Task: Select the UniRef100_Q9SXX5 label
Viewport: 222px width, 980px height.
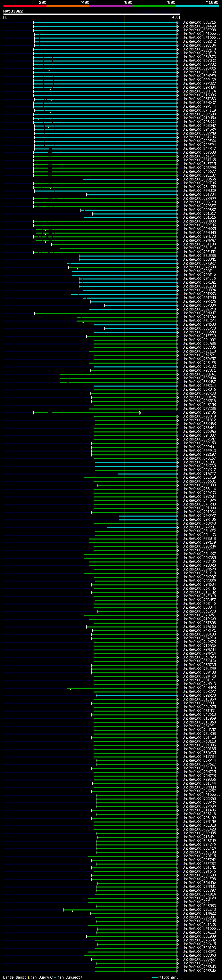Action: (199, 68)
